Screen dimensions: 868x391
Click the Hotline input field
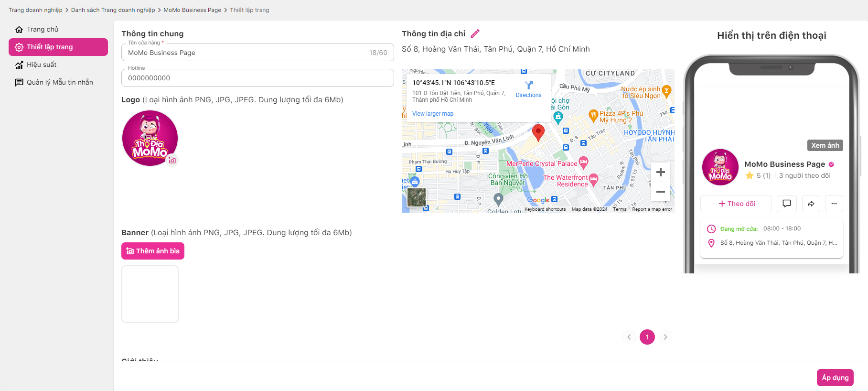pyautogui.click(x=257, y=78)
